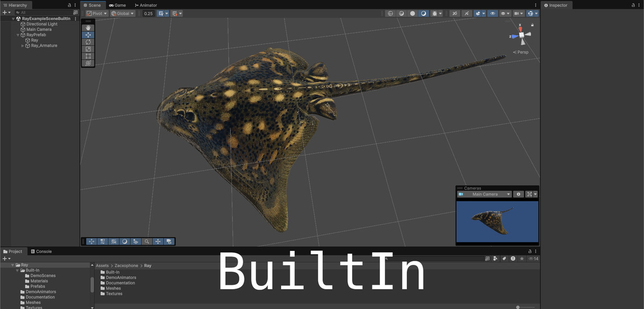Toggle 2D view mode in scene toolbar
Image resolution: width=644 pixels, height=309 pixels.
pos(455,13)
